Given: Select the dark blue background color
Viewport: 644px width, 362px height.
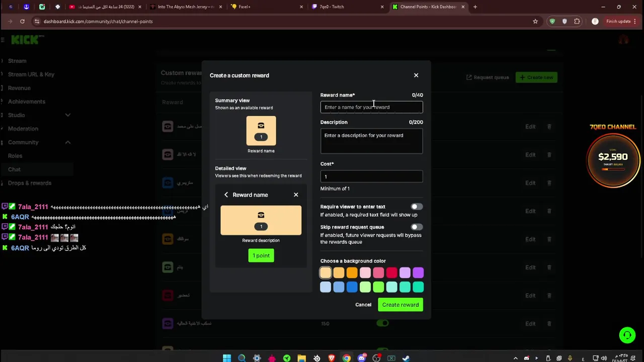Looking at the screenshot, I should [352, 287].
